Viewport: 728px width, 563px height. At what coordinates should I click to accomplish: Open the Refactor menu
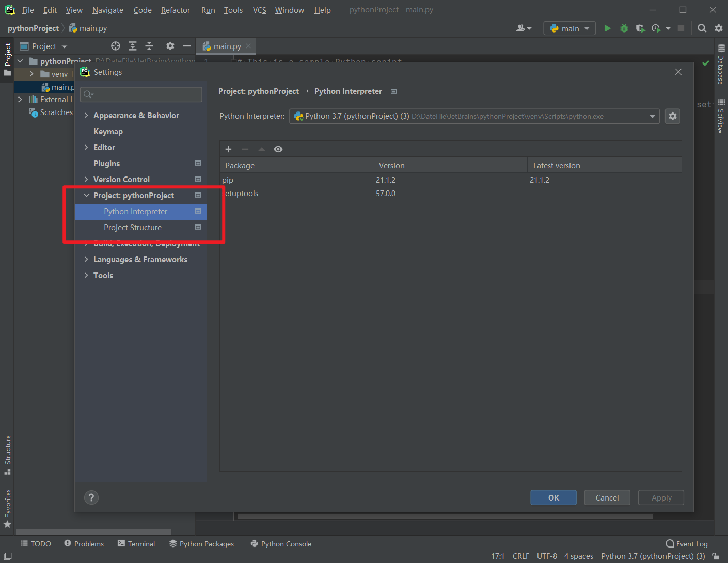175,10
